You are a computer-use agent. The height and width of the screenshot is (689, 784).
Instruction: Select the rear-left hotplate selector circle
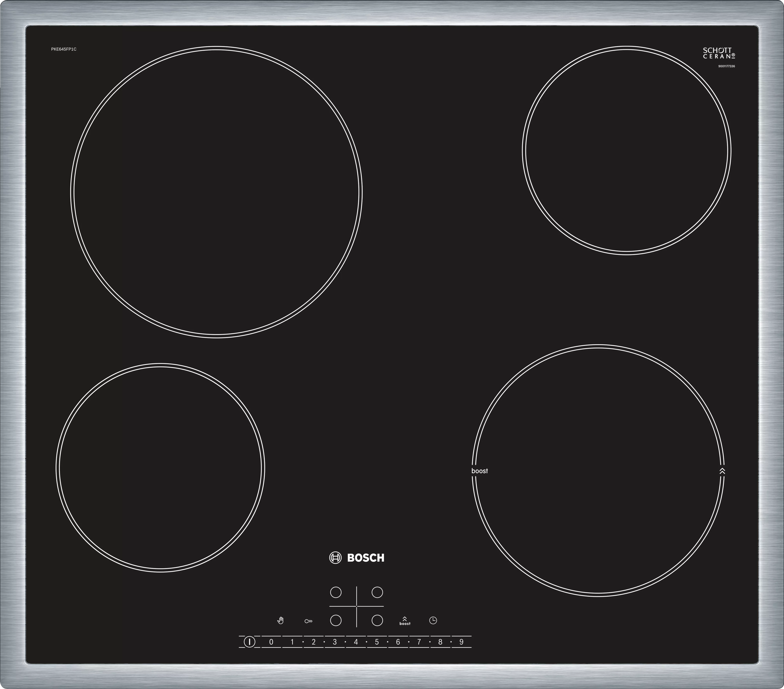coord(336,592)
